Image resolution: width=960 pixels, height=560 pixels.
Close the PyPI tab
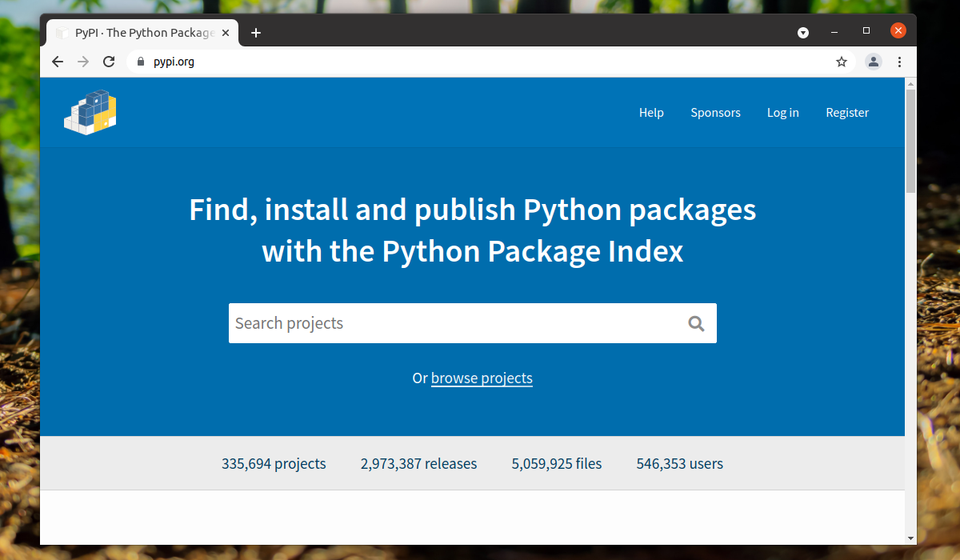coord(226,33)
